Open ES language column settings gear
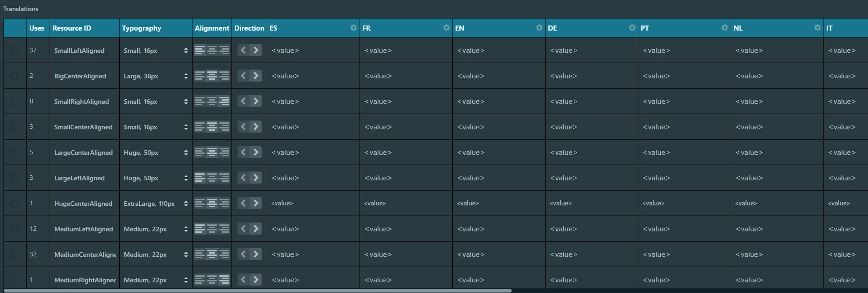 click(354, 28)
